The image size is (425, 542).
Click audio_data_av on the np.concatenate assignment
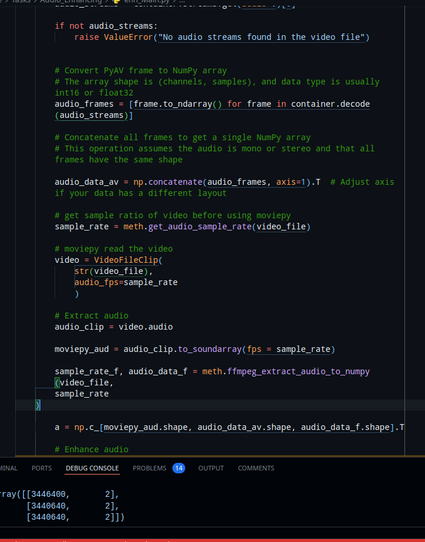point(86,182)
